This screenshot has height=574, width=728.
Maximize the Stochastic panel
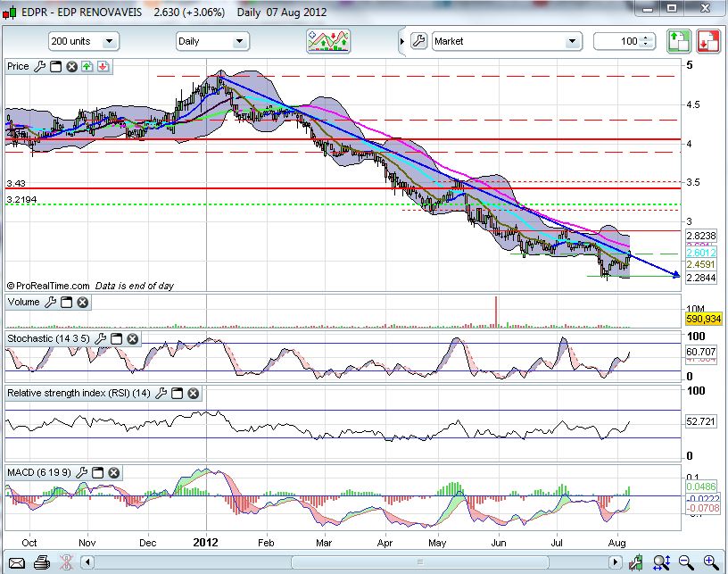pos(116,339)
